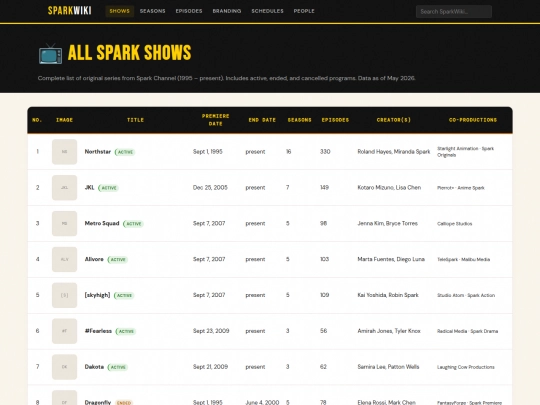Image resolution: width=540 pixels, height=405 pixels.
Task: Open the Dragonfly title link
Action: point(98,402)
